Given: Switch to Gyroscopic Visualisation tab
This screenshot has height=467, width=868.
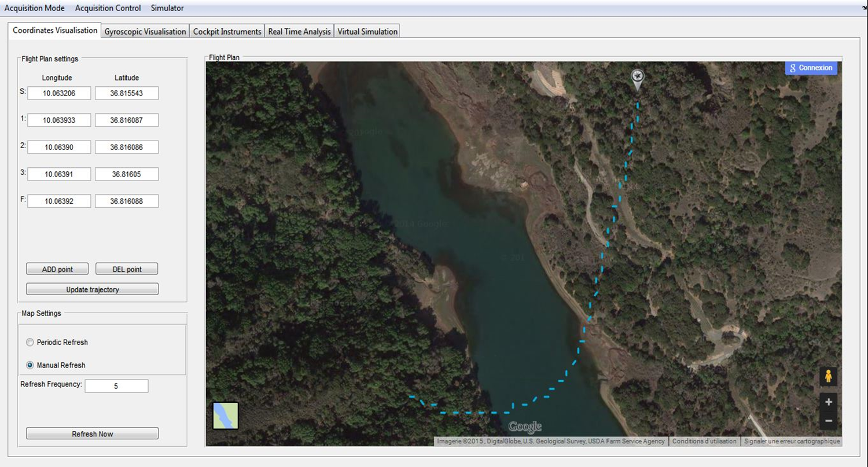Looking at the screenshot, I should point(145,32).
